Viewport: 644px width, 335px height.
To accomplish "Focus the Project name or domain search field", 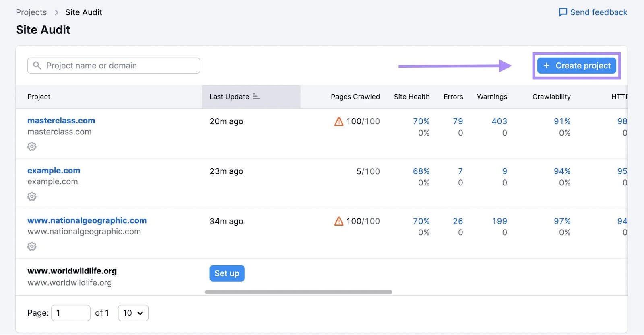I will click(x=114, y=66).
